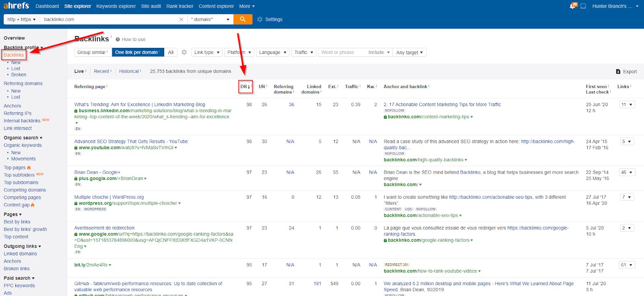This screenshot has height=296, width=644.
Task: Expand links dropdown showing 11
Action: (627, 105)
